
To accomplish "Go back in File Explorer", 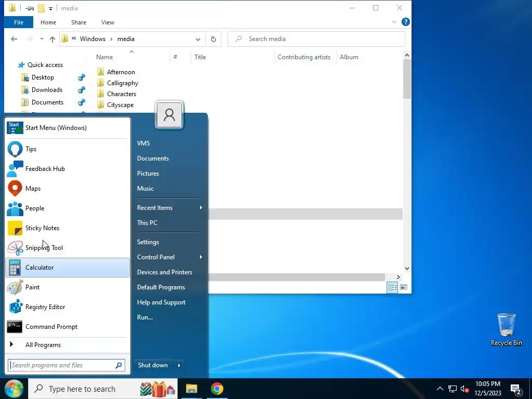I will [x=14, y=39].
